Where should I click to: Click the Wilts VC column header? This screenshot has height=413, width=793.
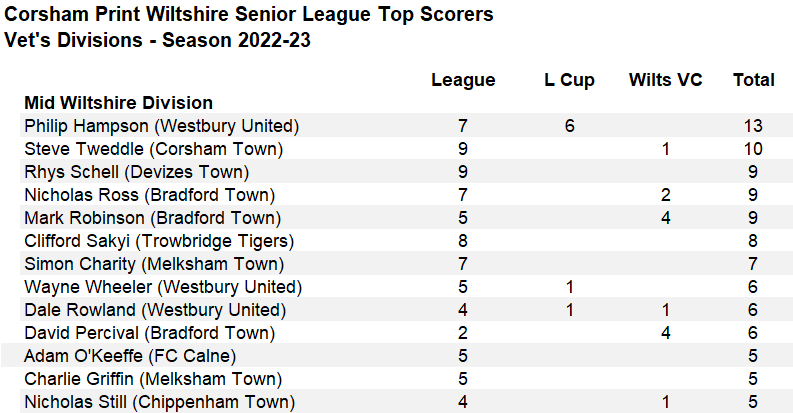pyautogui.click(x=666, y=80)
